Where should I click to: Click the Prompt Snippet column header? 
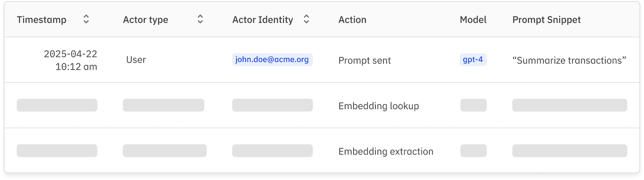click(546, 20)
